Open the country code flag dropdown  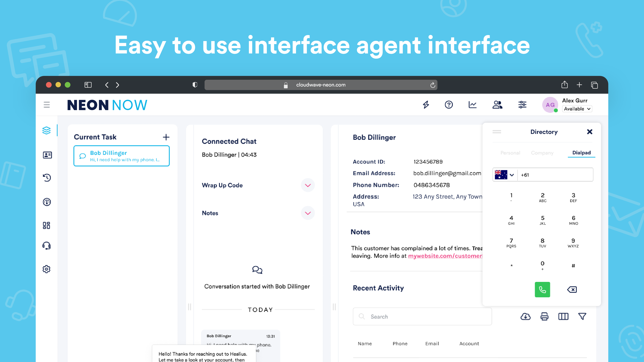tap(504, 175)
